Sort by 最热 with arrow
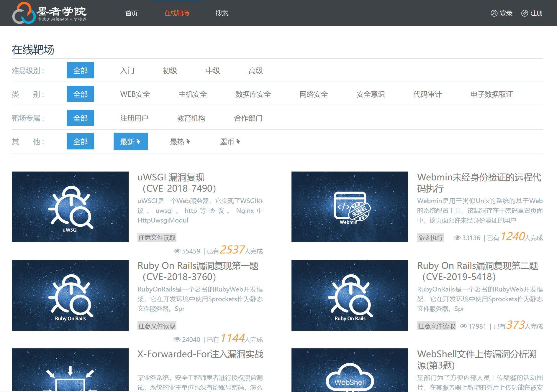 (x=180, y=142)
